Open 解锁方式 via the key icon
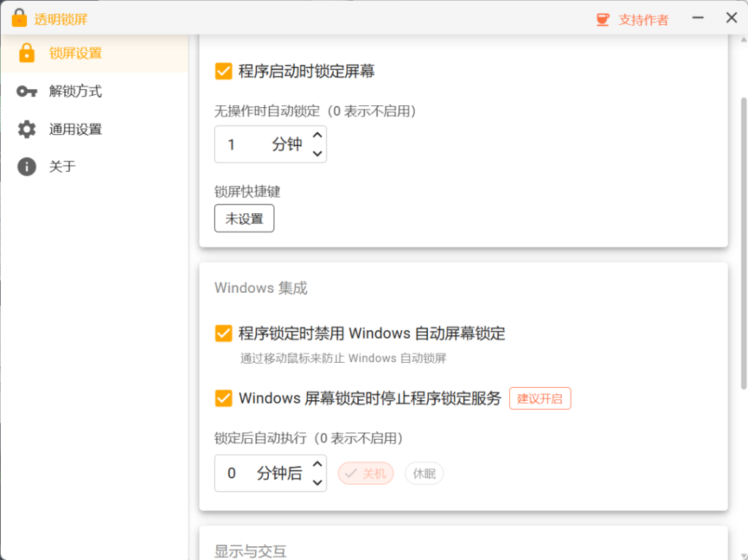 point(26,91)
